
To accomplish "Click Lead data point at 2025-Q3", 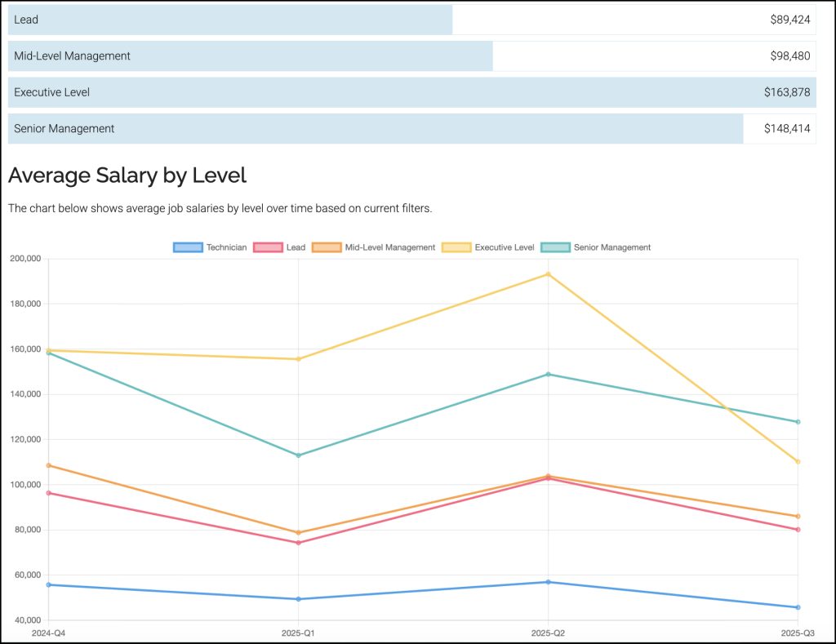I will pyautogui.click(x=798, y=530).
